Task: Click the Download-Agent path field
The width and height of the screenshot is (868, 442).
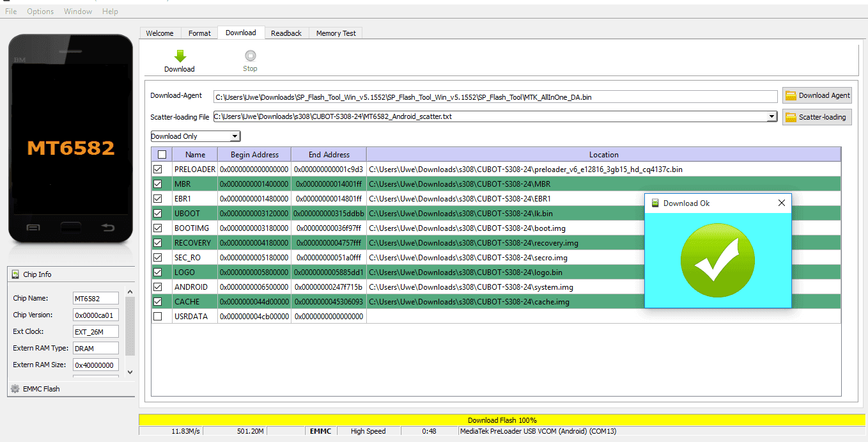Action: [x=495, y=97]
